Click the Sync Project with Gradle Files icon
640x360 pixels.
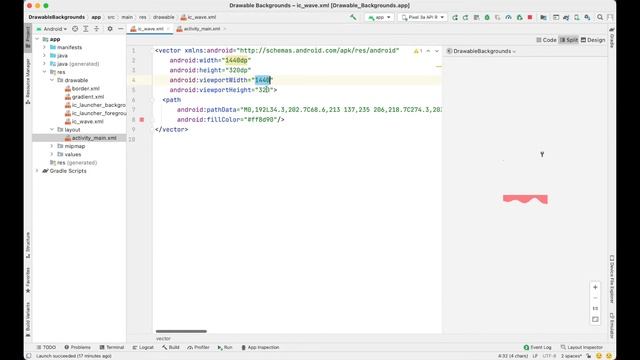tap(566, 17)
